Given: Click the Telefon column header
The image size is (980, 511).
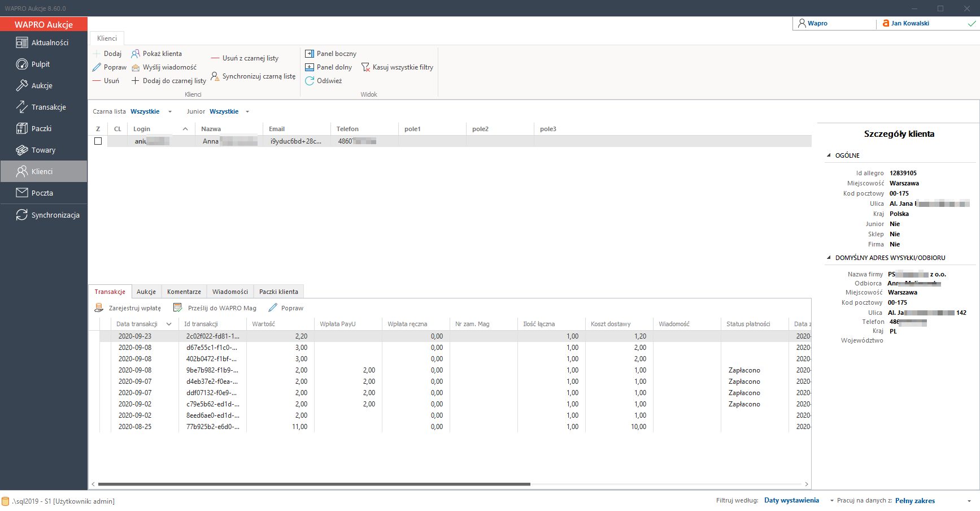Looking at the screenshot, I should (x=364, y=129).
